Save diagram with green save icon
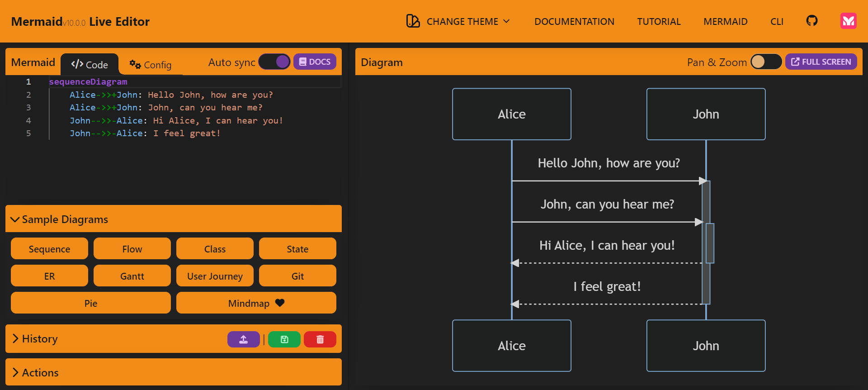 [x=284, y=339]
